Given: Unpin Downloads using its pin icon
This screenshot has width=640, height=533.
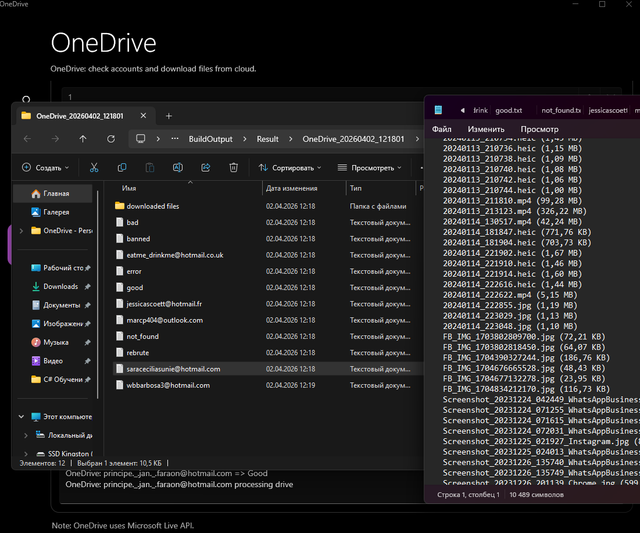Looking at the screenshot, I should point(87,286).
